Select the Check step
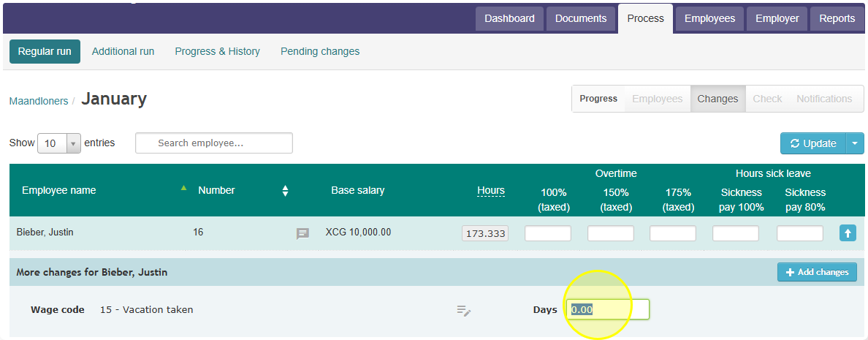Viewport: 868px width, 340px height. pyautogui.click(x=767, y=99)
